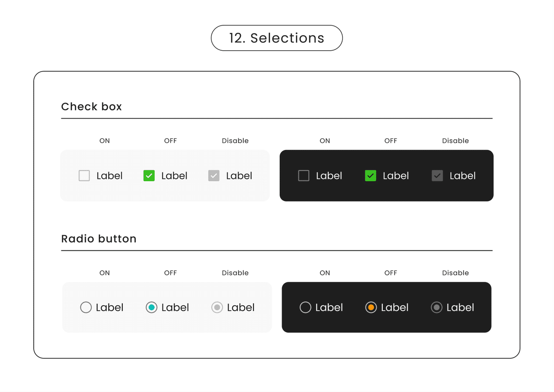Click "OFF" header above the light checkbox panel
Image resolution: width=554 pixels, height=392 pixels.
[170, 141]
